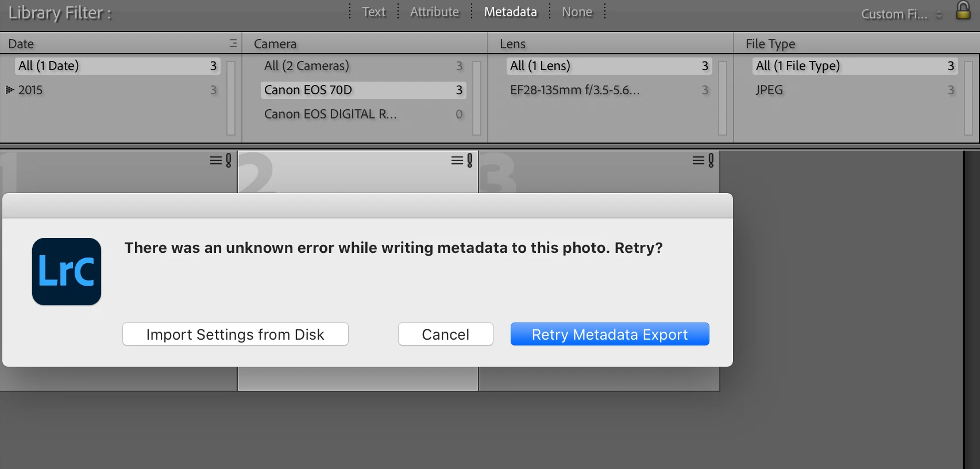Select the JPEG file type row

[x=855, y=90]
